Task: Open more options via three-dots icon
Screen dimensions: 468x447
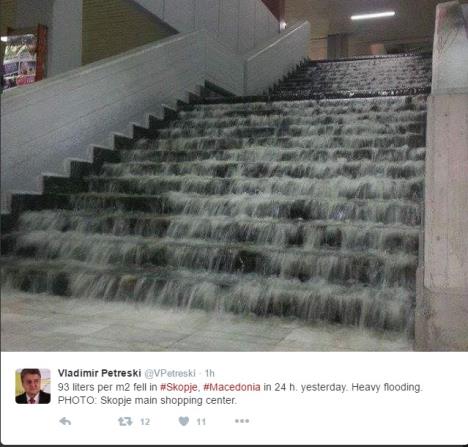Action: pyautogui.click(x=242, y=421)
